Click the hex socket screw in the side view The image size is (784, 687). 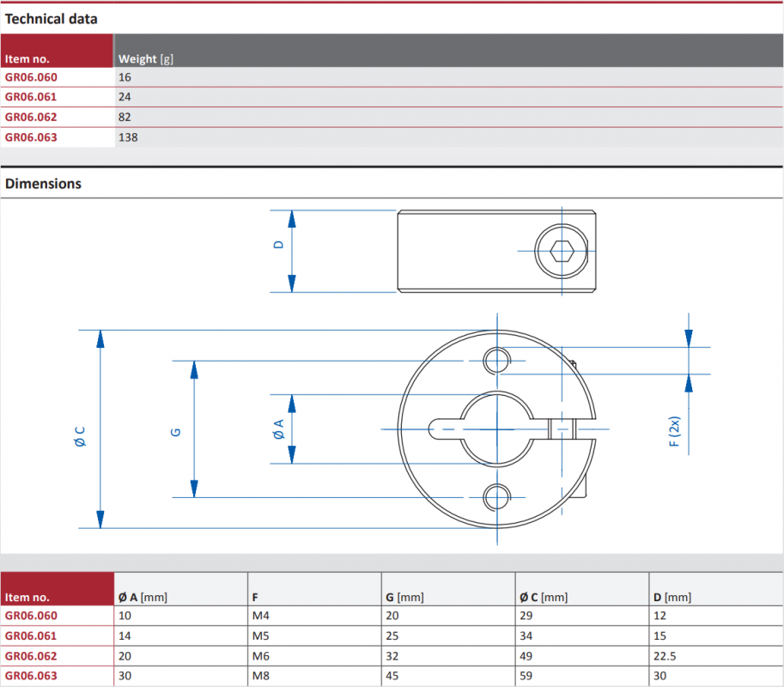562,251
